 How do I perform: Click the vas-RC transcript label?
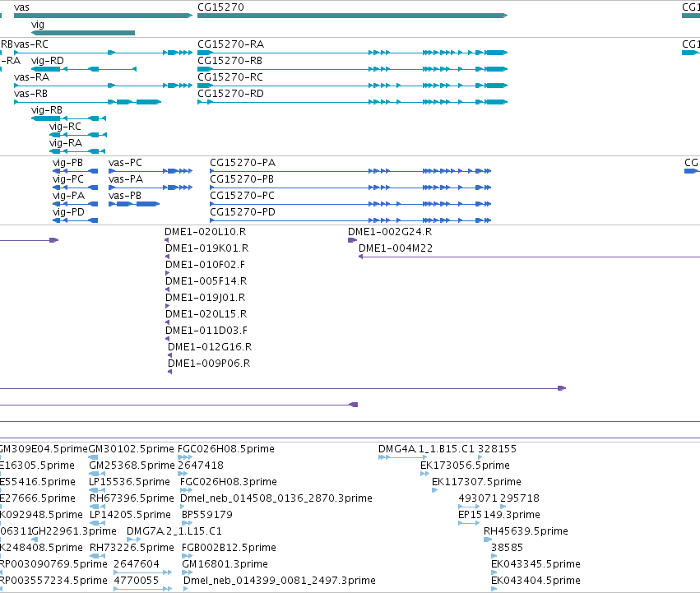[x=31, y=44]
